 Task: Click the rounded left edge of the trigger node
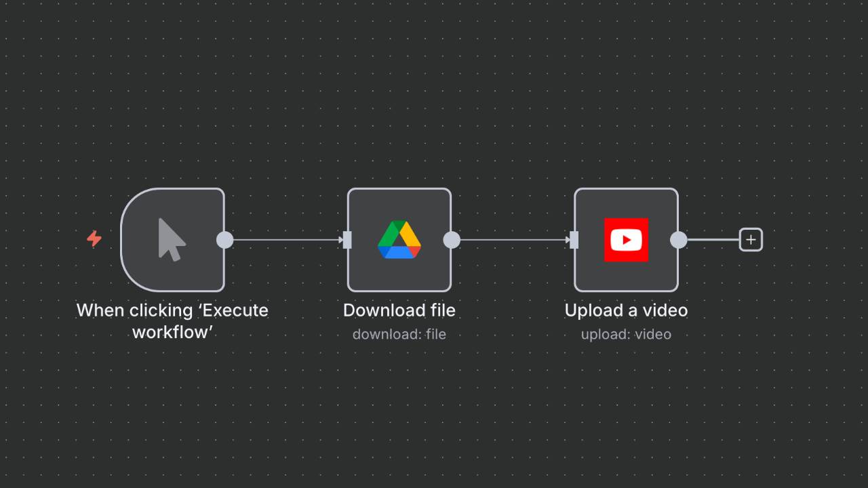[x=123, y=240]
